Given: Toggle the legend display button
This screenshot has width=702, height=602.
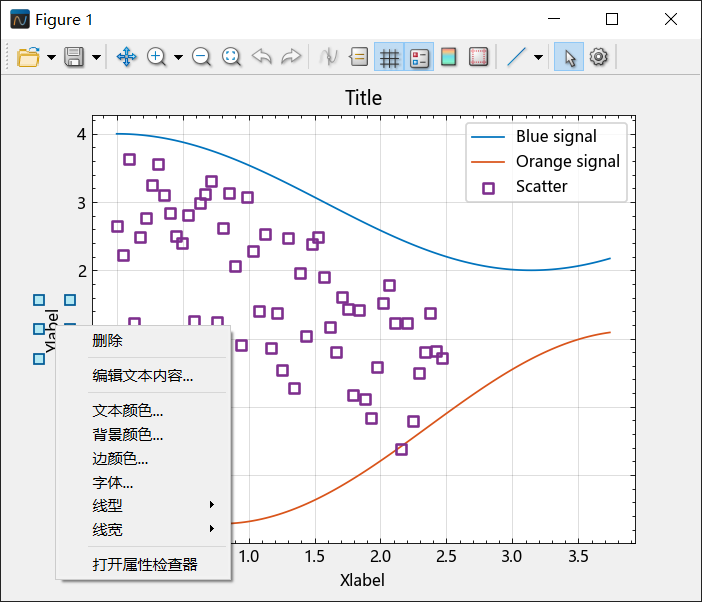Looking at the screenshot, I should 419,57.
